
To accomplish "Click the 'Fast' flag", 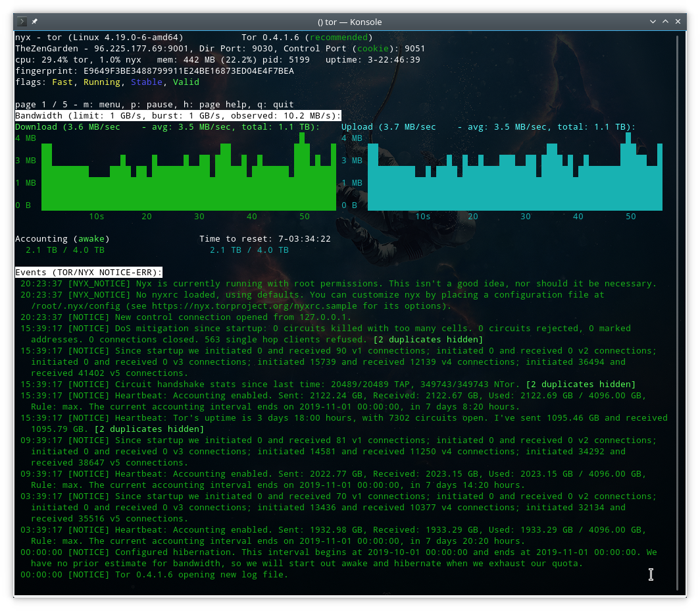I will pyautogui.click(x=62, y=82).
